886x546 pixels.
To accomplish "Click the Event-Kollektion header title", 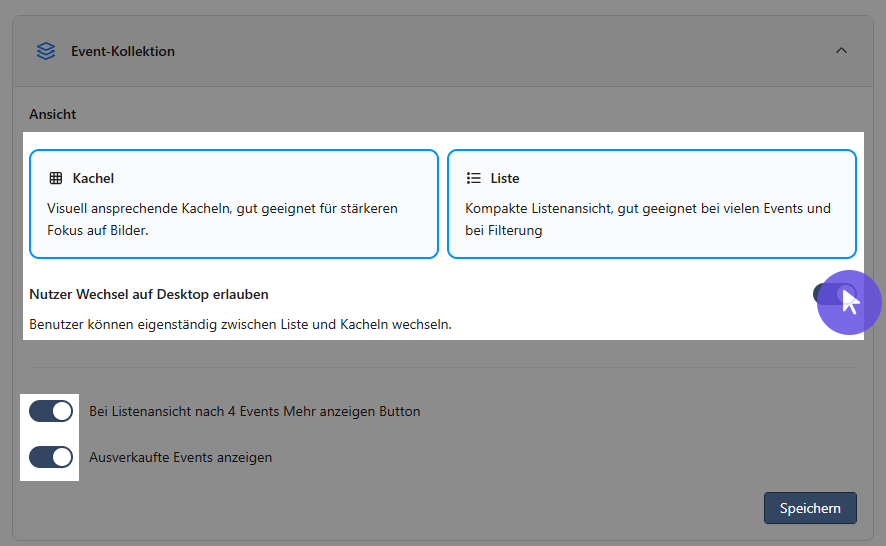I will pyautogui.click(x=123, y=51).
